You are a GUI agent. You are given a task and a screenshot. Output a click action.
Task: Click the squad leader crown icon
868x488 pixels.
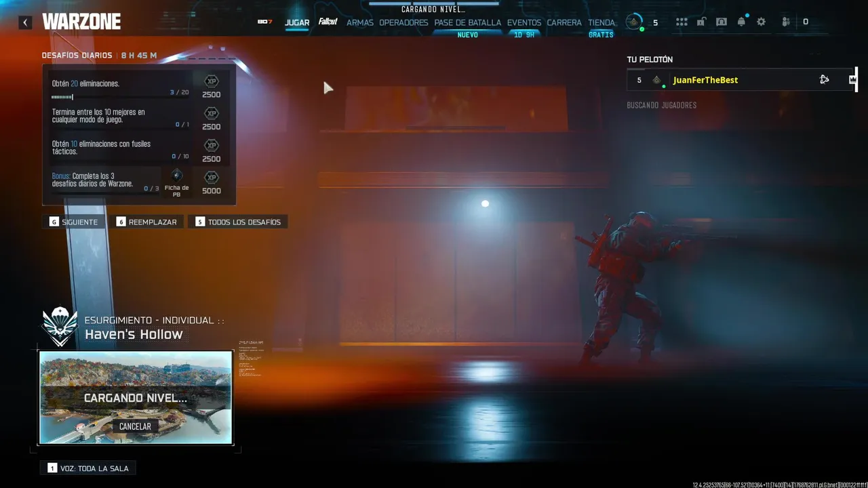(x=852, y=80)
